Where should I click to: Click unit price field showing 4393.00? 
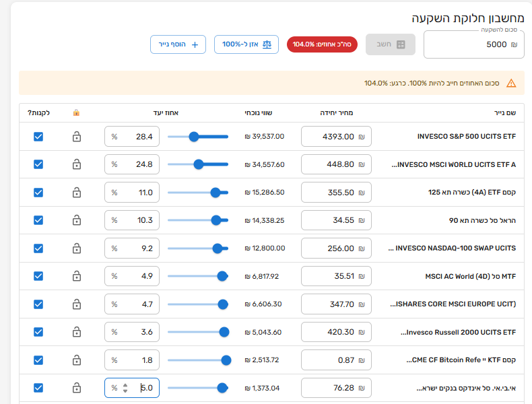pyautogui.click(x=336, y=137)
